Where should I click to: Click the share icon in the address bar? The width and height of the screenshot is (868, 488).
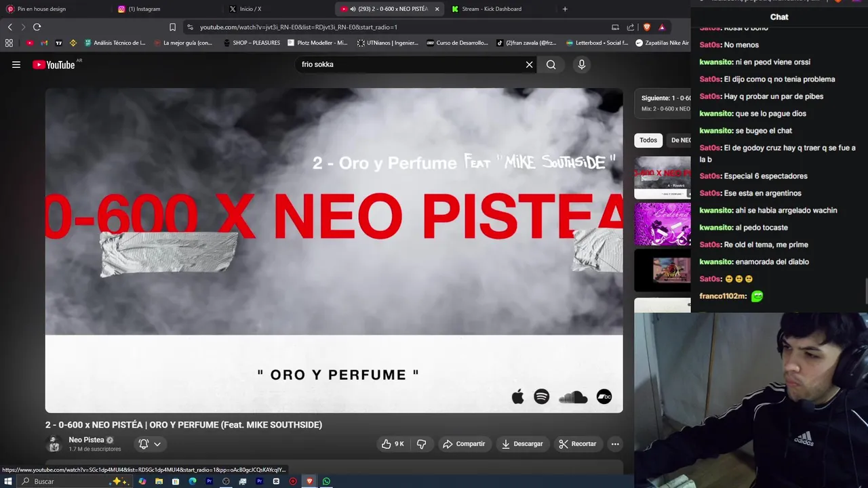(631, 27)
